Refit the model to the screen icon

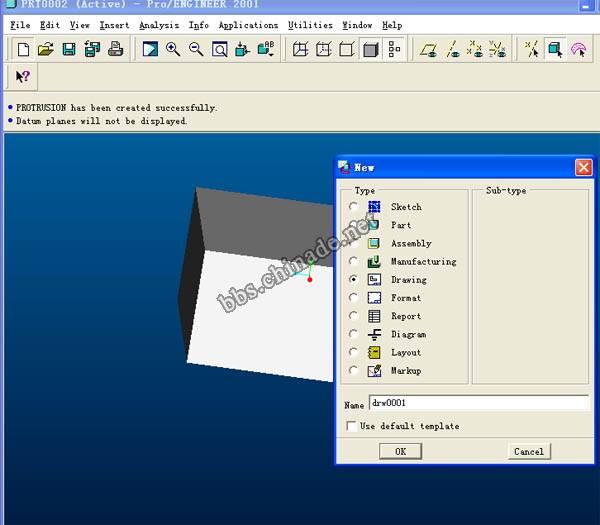click(219, 49)
